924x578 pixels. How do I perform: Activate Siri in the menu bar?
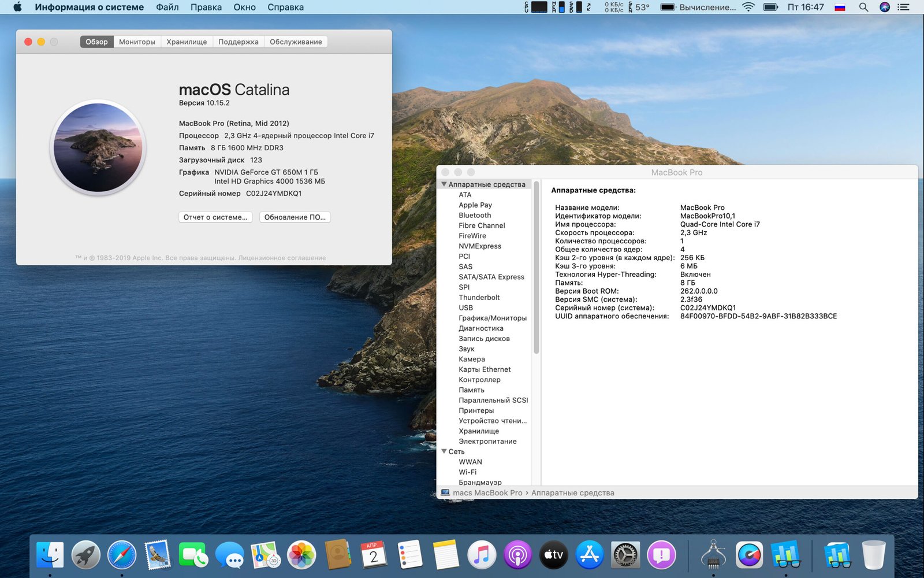tap(885, 7)
